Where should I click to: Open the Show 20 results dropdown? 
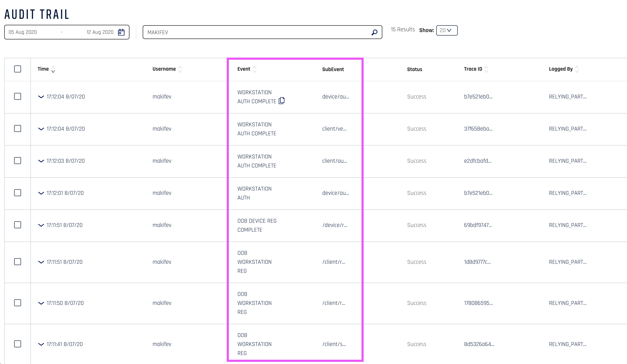point(447,30)
